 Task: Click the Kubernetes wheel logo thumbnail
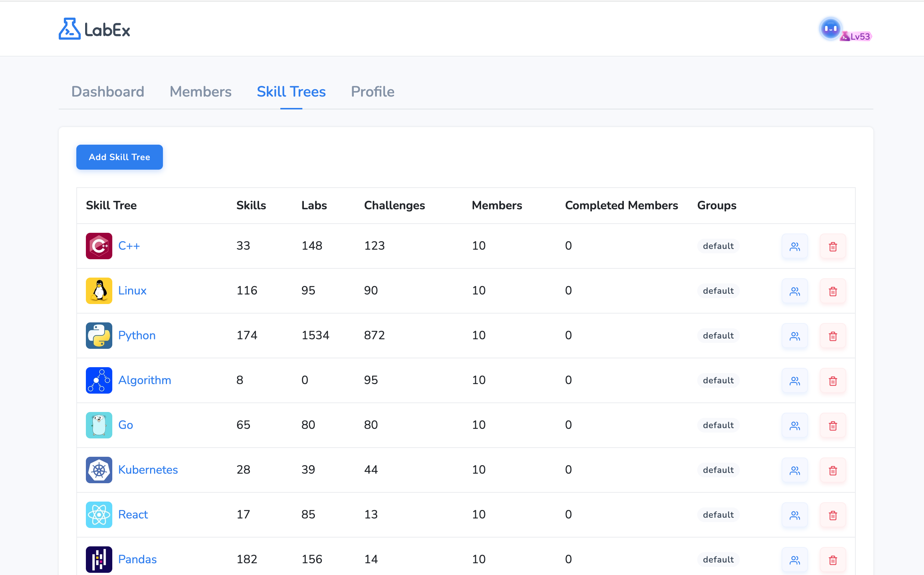pos(99,470)
